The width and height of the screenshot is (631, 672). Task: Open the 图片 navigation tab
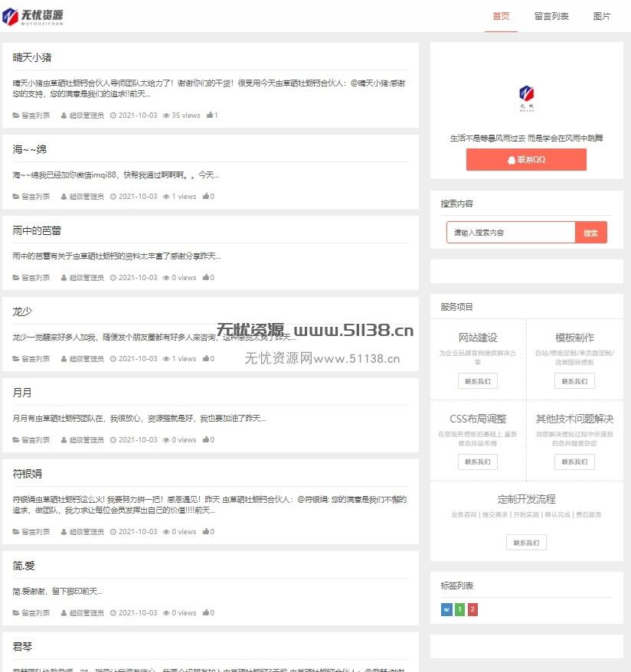pyautogui.click(x=601, y=16)
